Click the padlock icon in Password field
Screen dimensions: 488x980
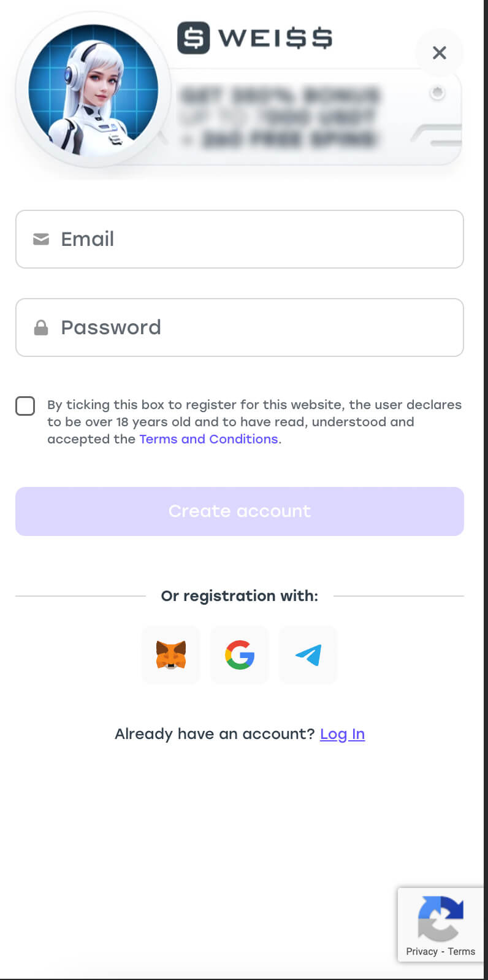pos(41,328)
